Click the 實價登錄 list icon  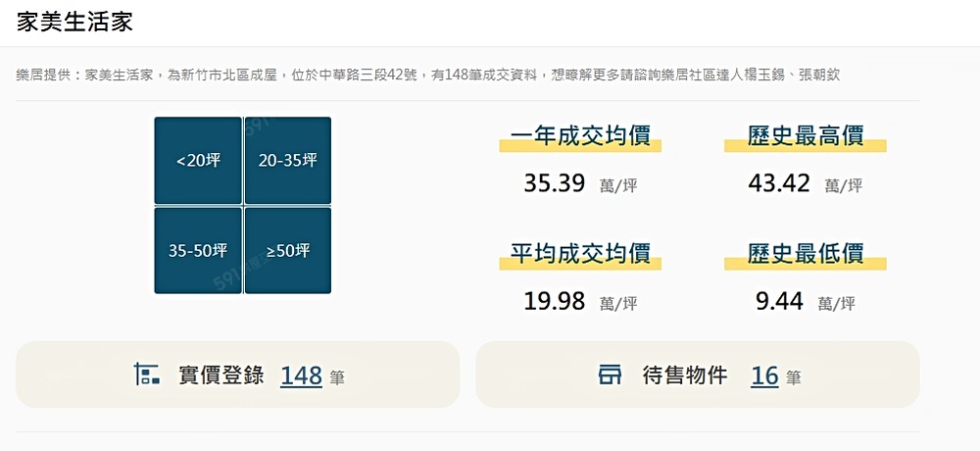pos(147,375)
